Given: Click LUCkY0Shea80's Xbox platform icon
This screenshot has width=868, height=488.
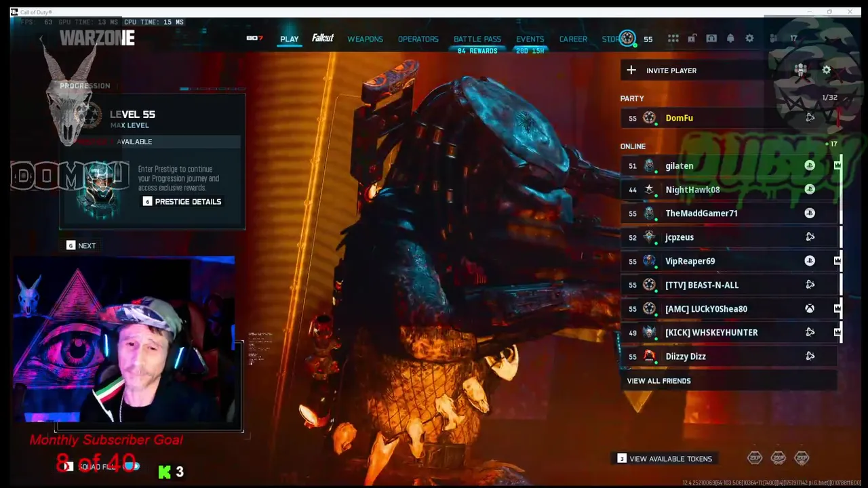Looking at the screenshot, I should pyautogui.click(x=810, y=309).
